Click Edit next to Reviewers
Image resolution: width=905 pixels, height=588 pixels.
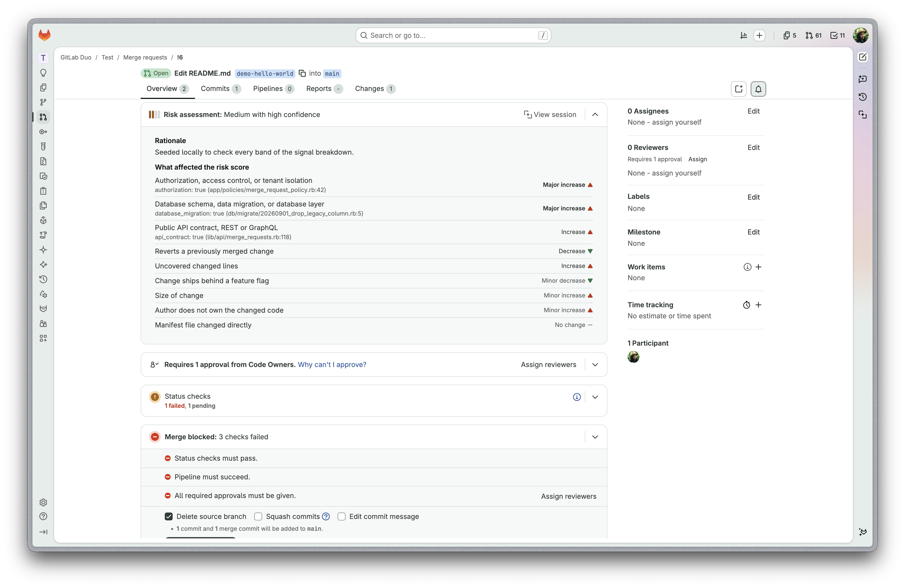coord(753,147)
